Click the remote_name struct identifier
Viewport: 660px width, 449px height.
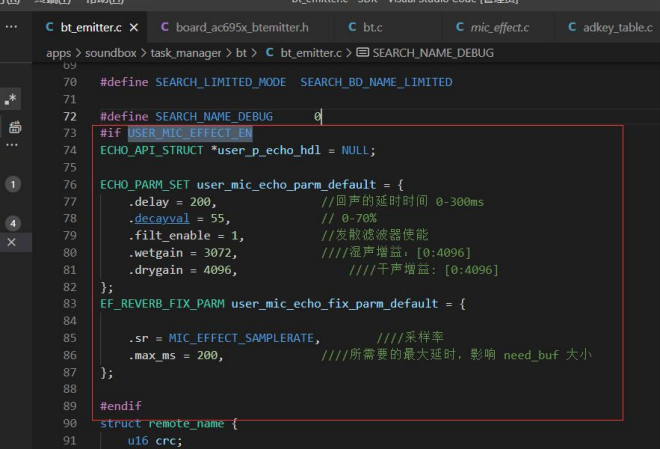(186, 423)
